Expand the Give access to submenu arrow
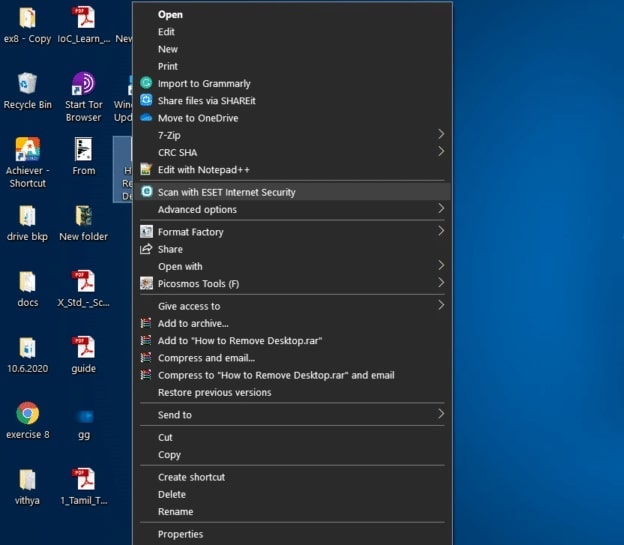 pyautogui.click(x=441, y=305)
